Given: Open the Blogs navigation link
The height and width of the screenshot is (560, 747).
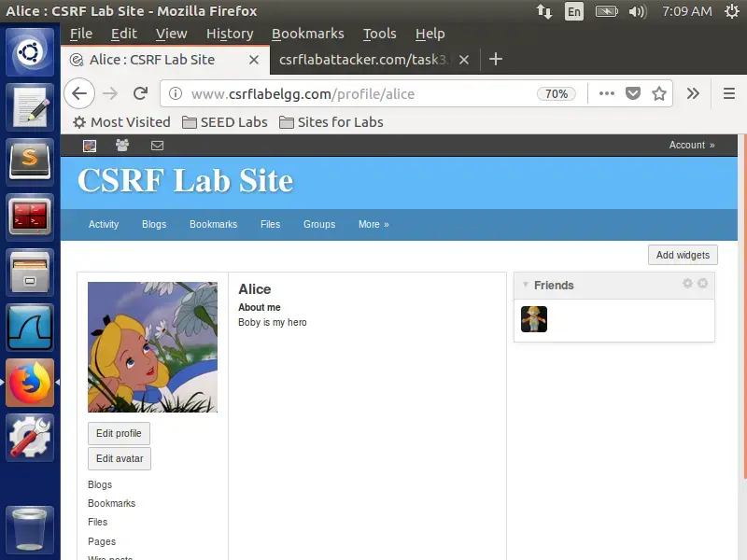Looking at the screenshot, I should [154, 224].
